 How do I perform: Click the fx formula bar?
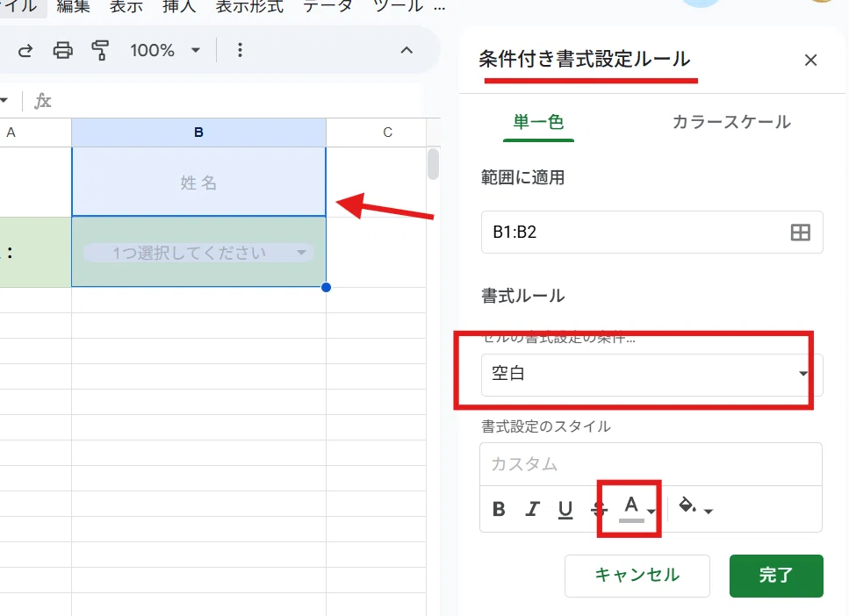point(235,101)
